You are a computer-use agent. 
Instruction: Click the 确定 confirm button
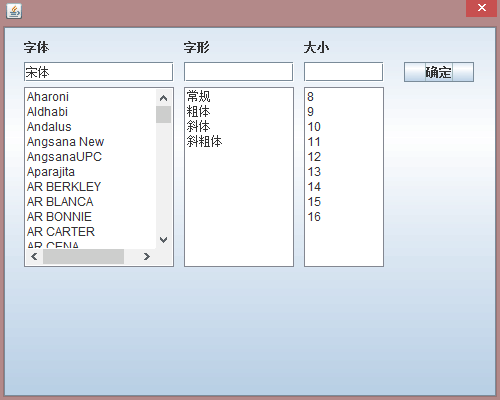click(439, 72)
